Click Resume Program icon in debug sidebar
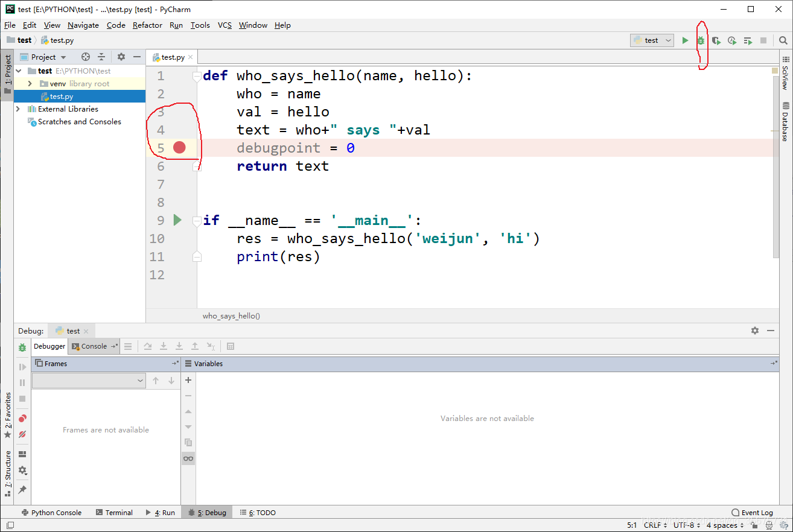Screen dimensions: 793x532 (22, 367)
